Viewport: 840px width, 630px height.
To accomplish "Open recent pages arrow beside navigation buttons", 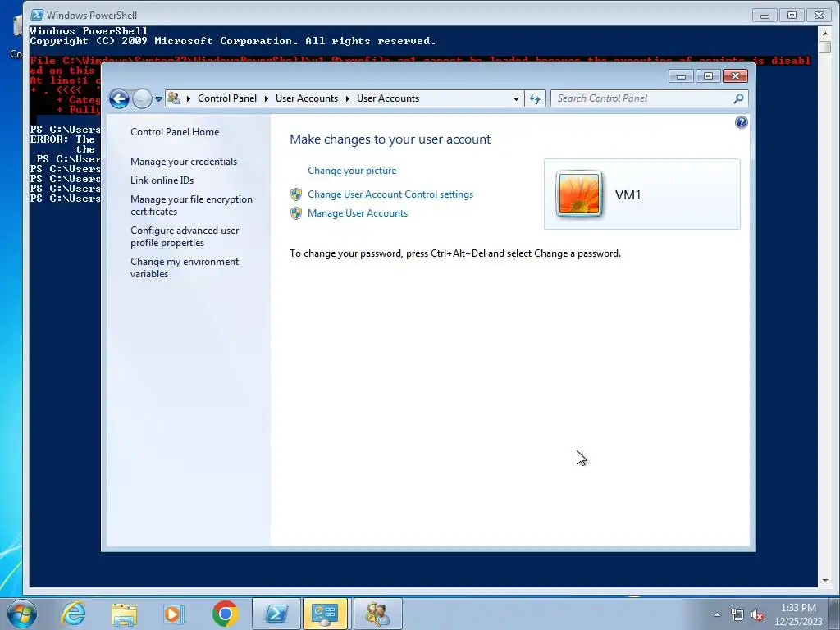I will [x=158, y=99].
